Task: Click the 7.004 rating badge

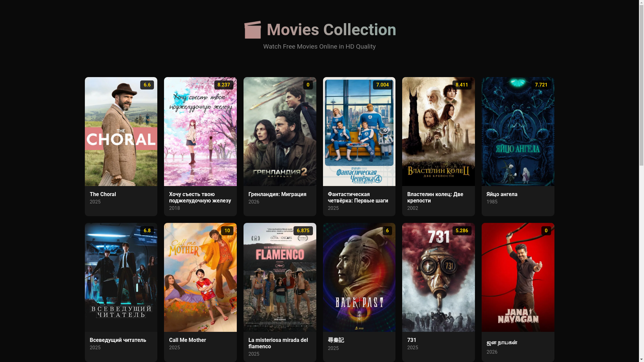Action: point(382,85)
